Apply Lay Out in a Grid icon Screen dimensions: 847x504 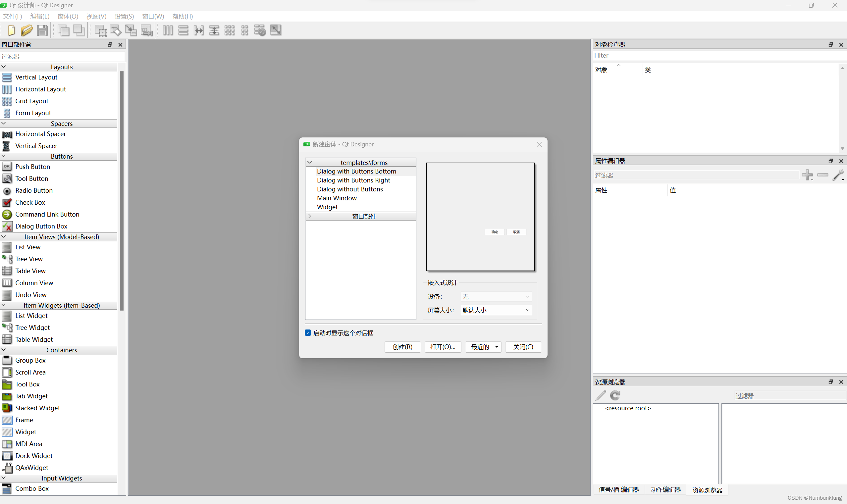[x=229, y=30]
